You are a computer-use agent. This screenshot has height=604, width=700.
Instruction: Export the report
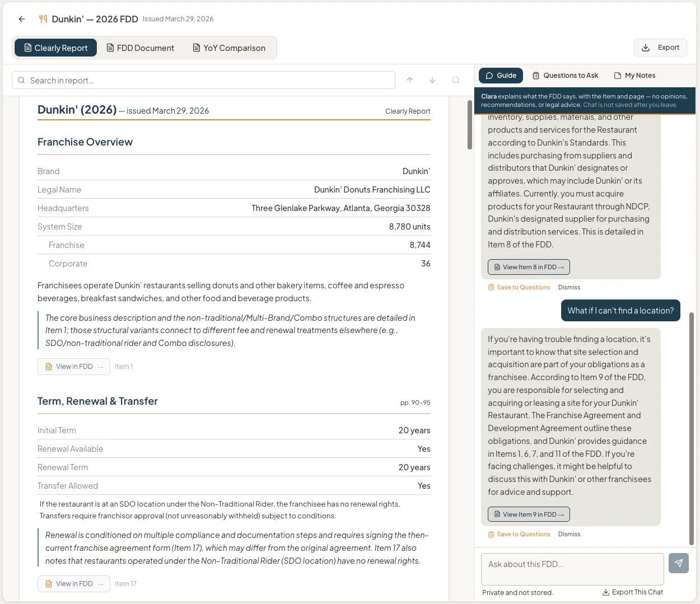(660, 48)
